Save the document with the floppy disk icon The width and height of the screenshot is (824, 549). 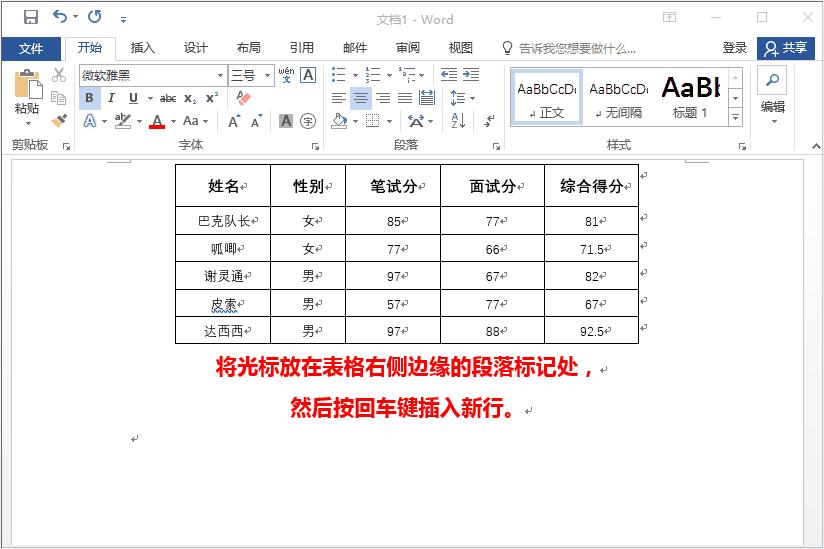point(30,17)
